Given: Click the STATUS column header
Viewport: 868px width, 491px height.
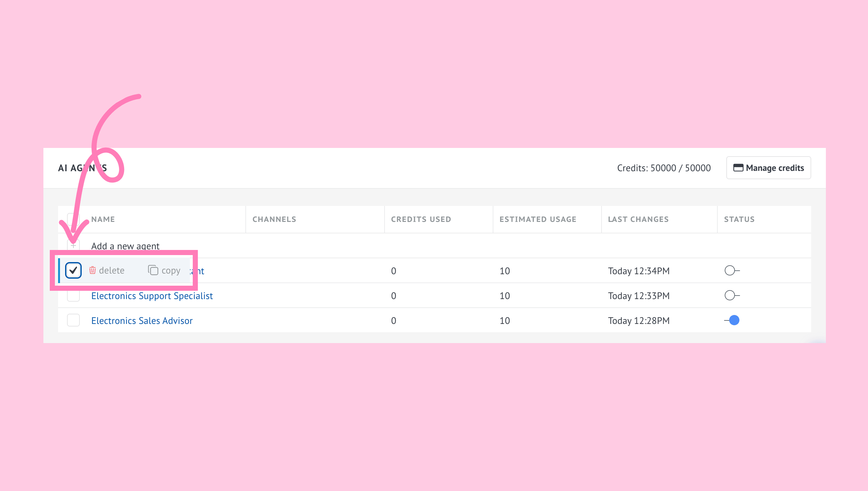Looking at the screenshot, I should (x=739, y=219).
